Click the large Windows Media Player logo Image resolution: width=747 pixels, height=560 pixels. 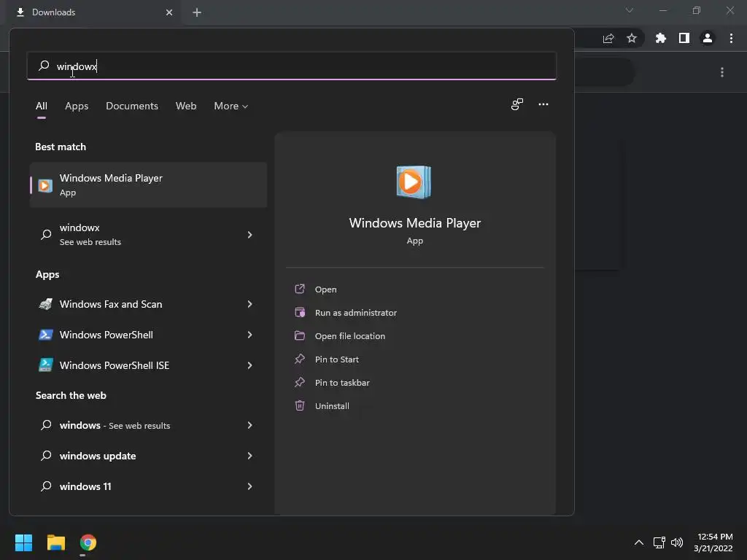click(414, 182)
